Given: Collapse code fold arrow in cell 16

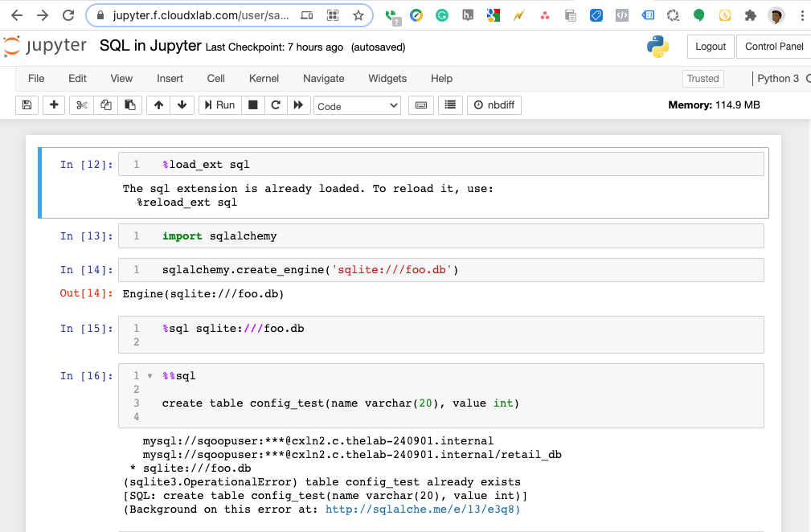Looking at the screenshot, I should 150,376.
